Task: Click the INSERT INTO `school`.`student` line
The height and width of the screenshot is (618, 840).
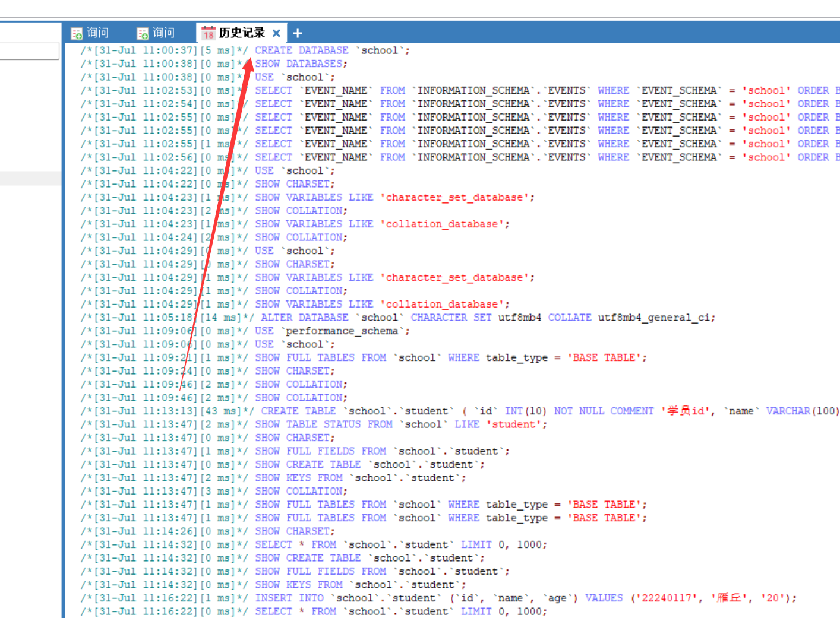Action: (x=438, y=598)
